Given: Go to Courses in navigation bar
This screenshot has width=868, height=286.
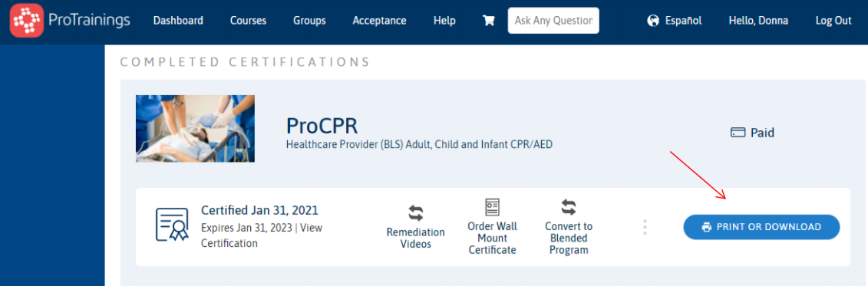Looking at the screenshot, I should point(248,21).
